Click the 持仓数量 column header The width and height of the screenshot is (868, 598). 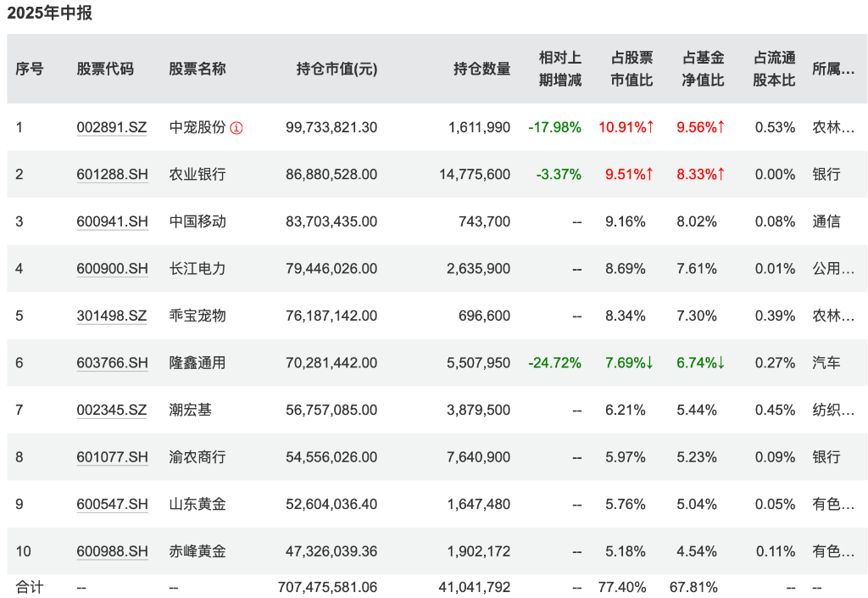(481, 69)
